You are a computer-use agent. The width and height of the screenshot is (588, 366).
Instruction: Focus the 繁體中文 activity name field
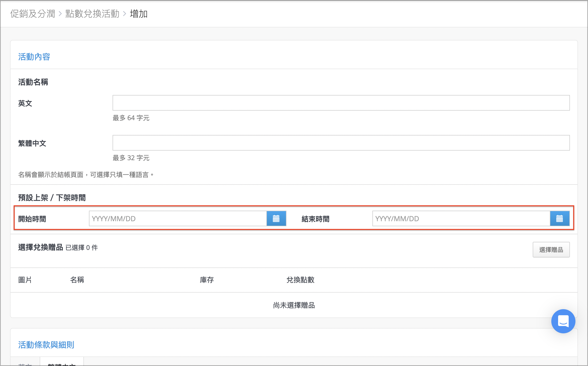point(341,143)
